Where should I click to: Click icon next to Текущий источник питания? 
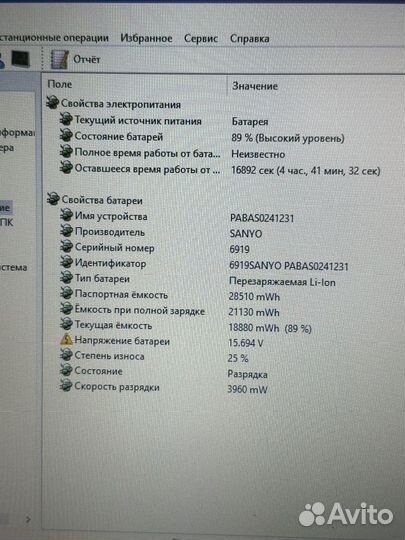[66, 120]
